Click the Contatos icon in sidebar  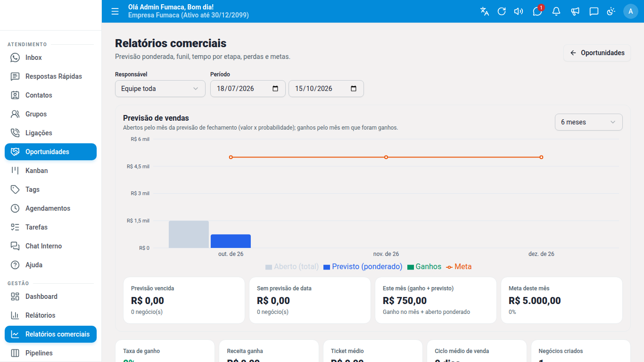tap(15, 95)
